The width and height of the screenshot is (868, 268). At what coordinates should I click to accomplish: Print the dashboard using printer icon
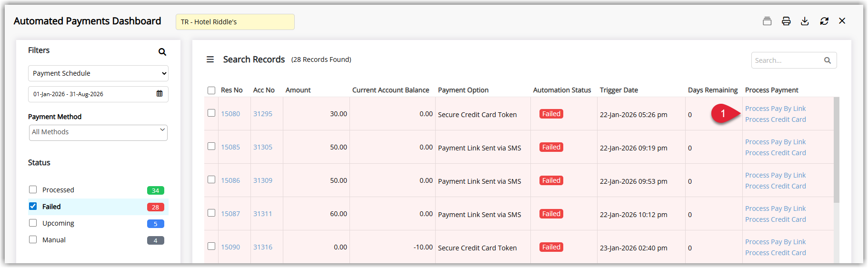(786, 21)
